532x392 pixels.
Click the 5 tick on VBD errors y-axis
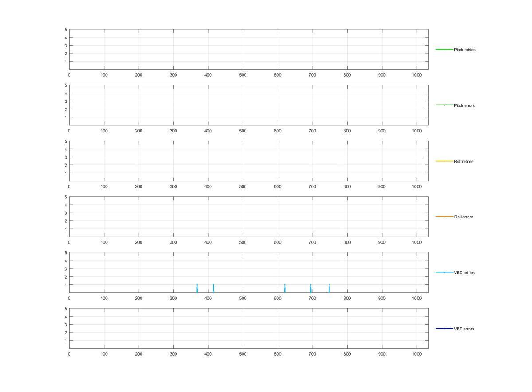pyautogui.click(x=66, y=309)
